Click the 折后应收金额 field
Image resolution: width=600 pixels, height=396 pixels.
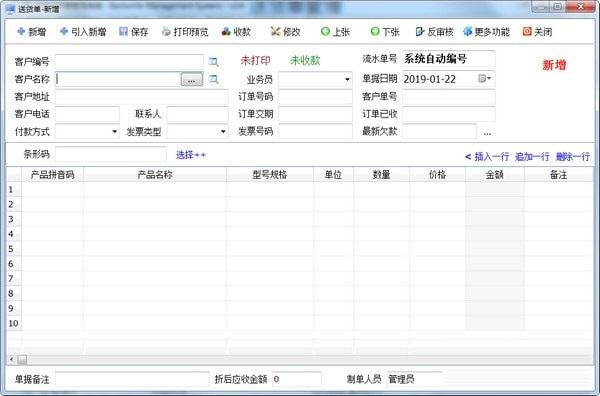297,379
